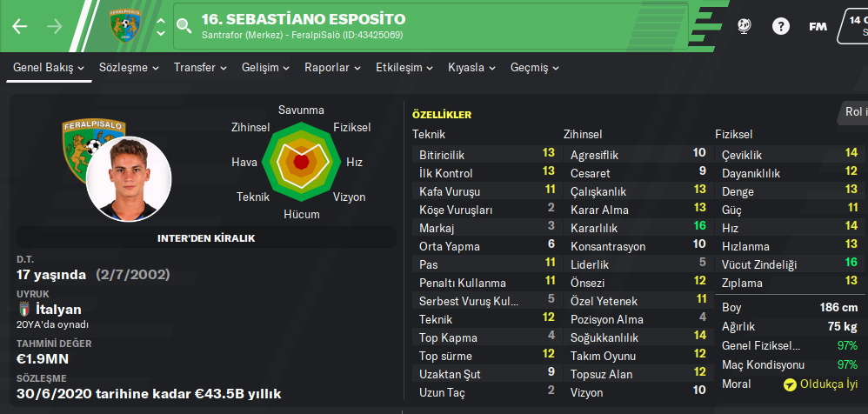Screen dimensions: 868x414
Task: Click the player switcher up/down arrows
Action: (x=160, y=27)
